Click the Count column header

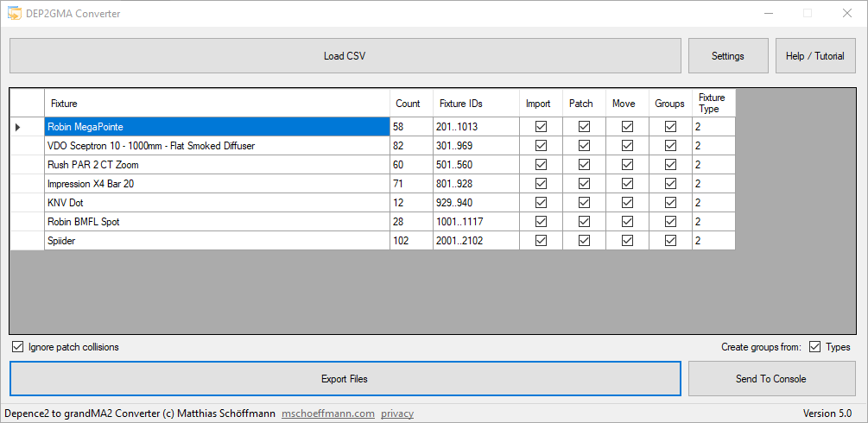(409, 104)
